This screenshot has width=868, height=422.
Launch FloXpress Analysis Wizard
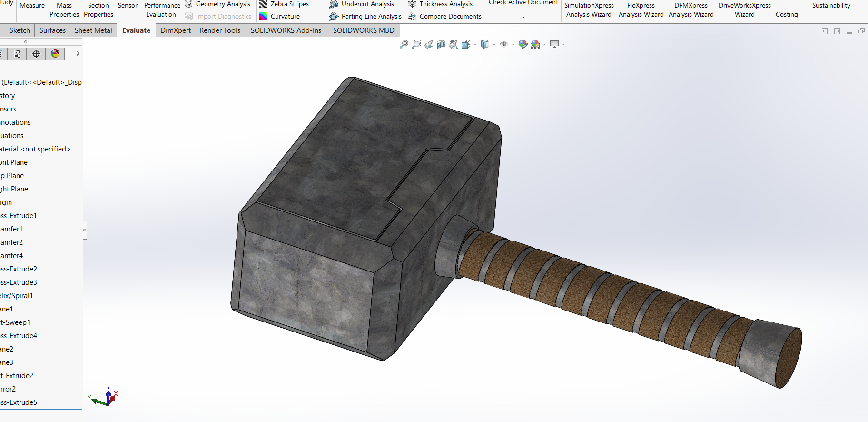click(641, 10)
